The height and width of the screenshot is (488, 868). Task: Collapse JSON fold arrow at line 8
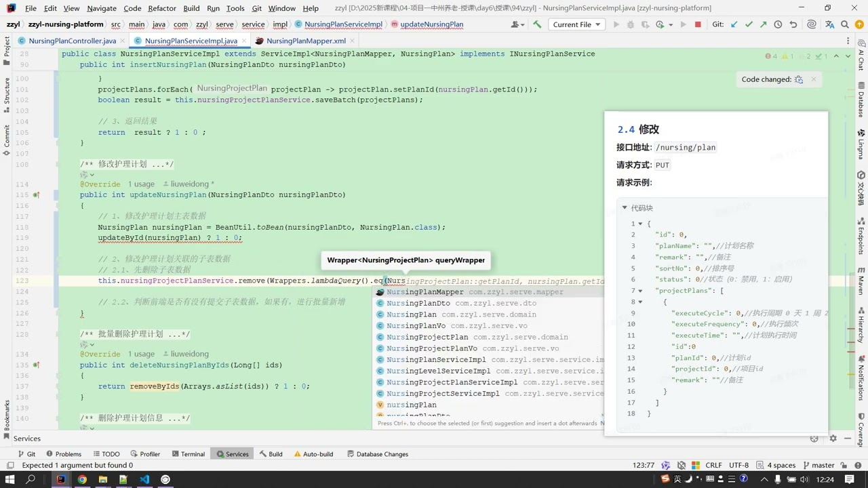[x=640, y=302]
